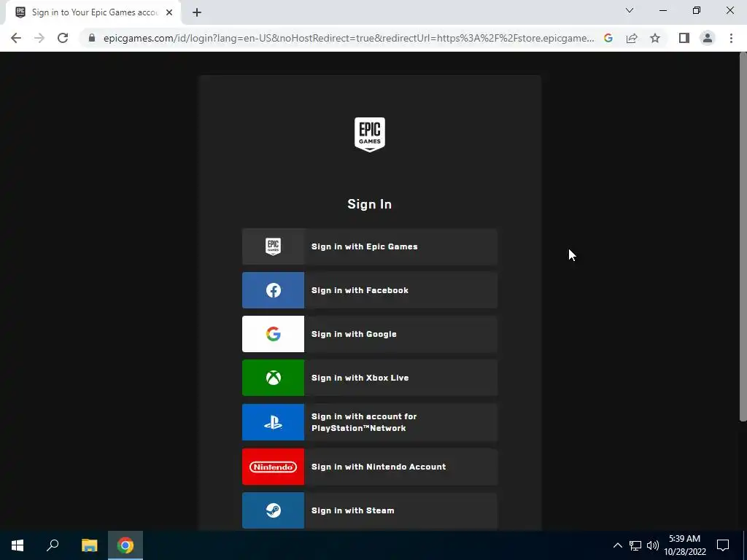Screen dimensions: 747x560
Task: Click the small Epic Games icon in sign-in row
Action: [x=273, y=246]
